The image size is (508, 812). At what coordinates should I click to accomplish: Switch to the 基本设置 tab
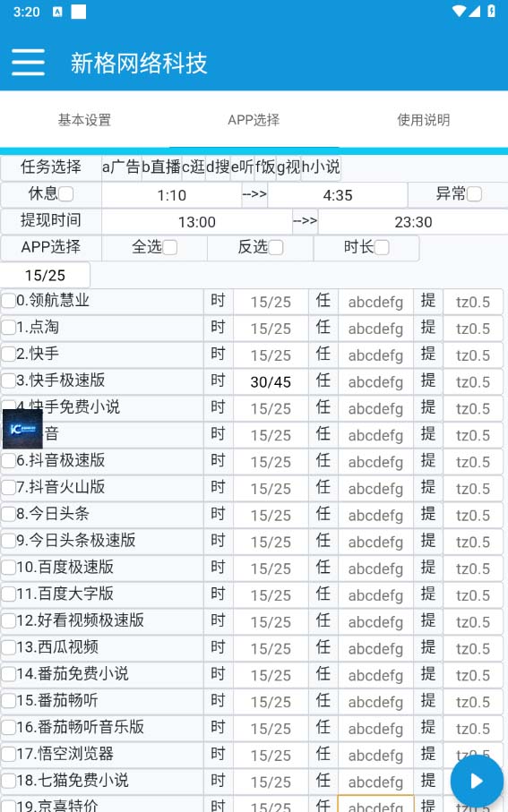coord(84,120)
